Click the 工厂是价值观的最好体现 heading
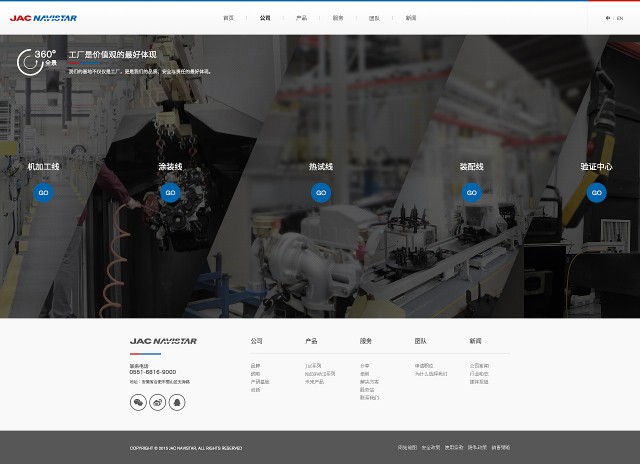640x464 pixels. coord(113,55)
